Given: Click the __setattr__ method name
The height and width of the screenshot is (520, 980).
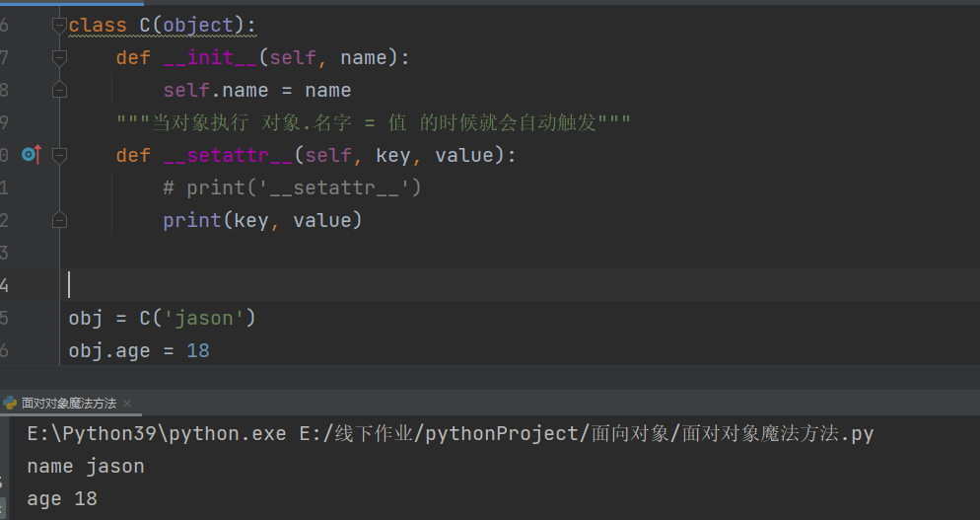Looking at the screenshot, I should coord(228,155).
